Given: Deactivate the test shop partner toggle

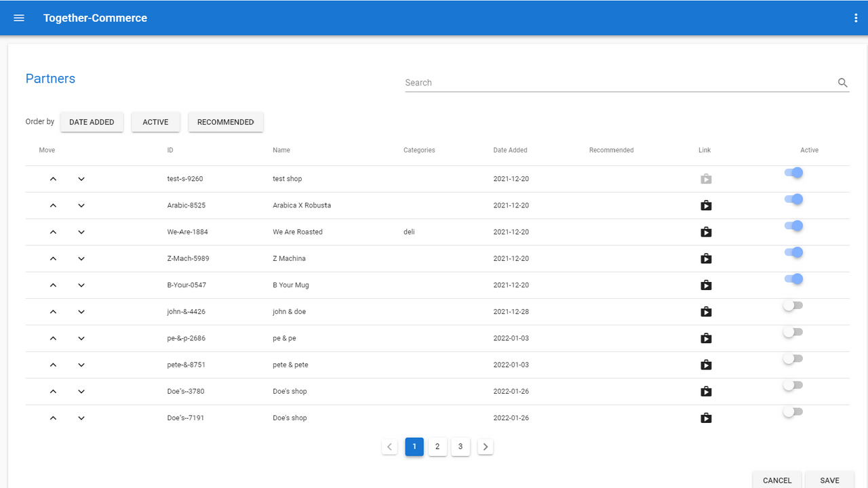Looking at the screenshot, I should 793,173.
